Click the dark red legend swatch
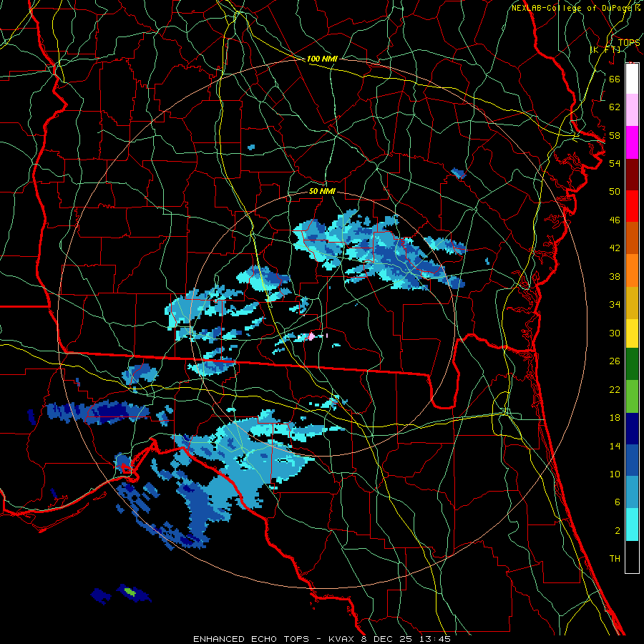The width and height of the screenshot is (644, 644). click(632, 175)
